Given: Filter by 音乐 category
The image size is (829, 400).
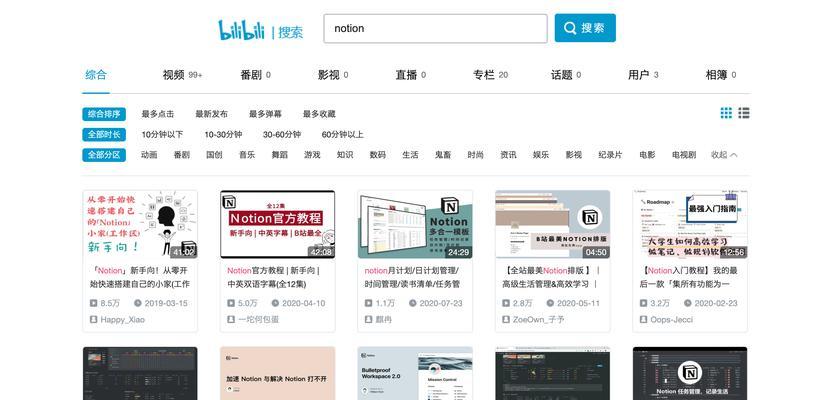Looking at the screenshot, I should pos(247,155).
